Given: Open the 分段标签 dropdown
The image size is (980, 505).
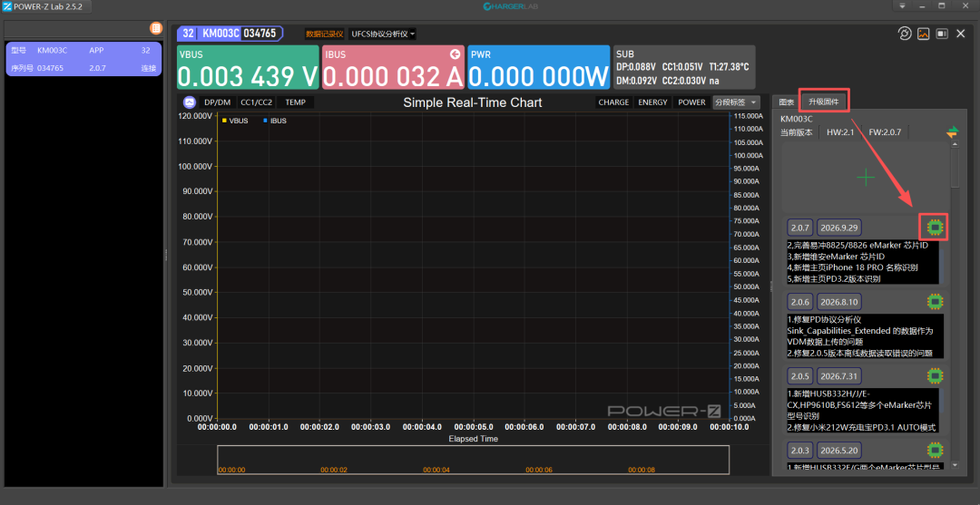Looking at the screenshot, I should click(x=736, y=102).
